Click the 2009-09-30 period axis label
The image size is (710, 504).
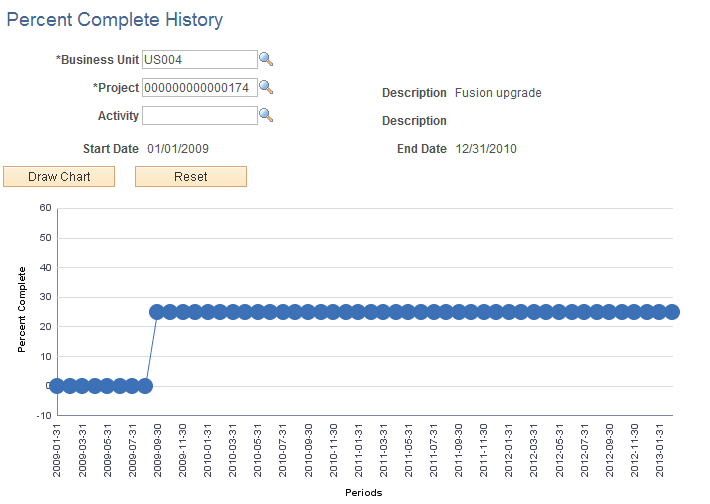click(x=157, y=450)
